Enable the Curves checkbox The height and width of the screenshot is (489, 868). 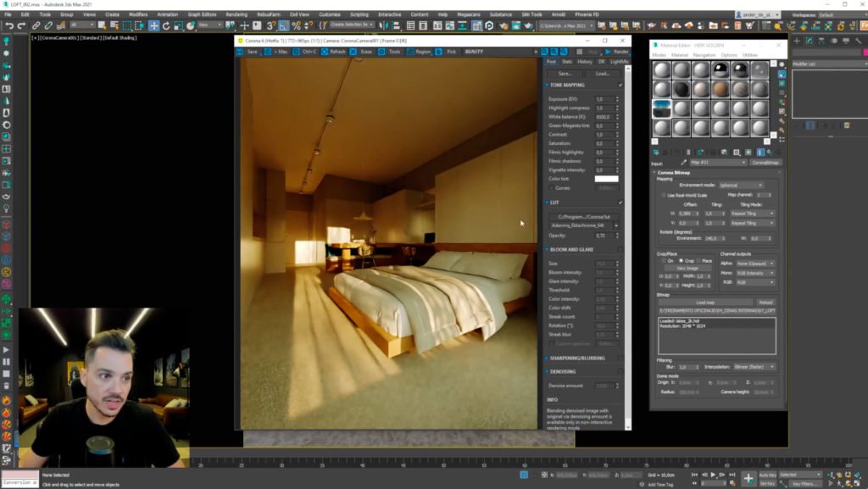pos(551,187)
